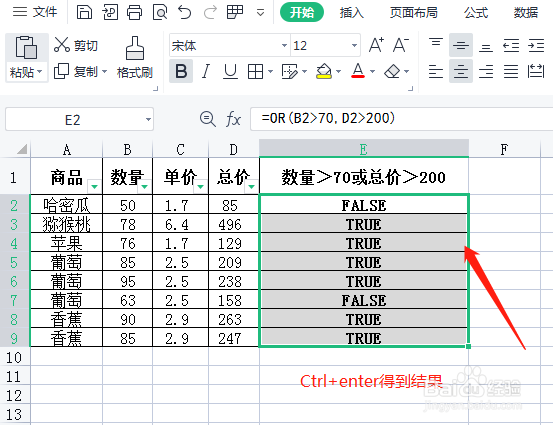The image size is (553, 425).
Task: Open font group dialog launcher corner icon
Action: coord(410,89)
